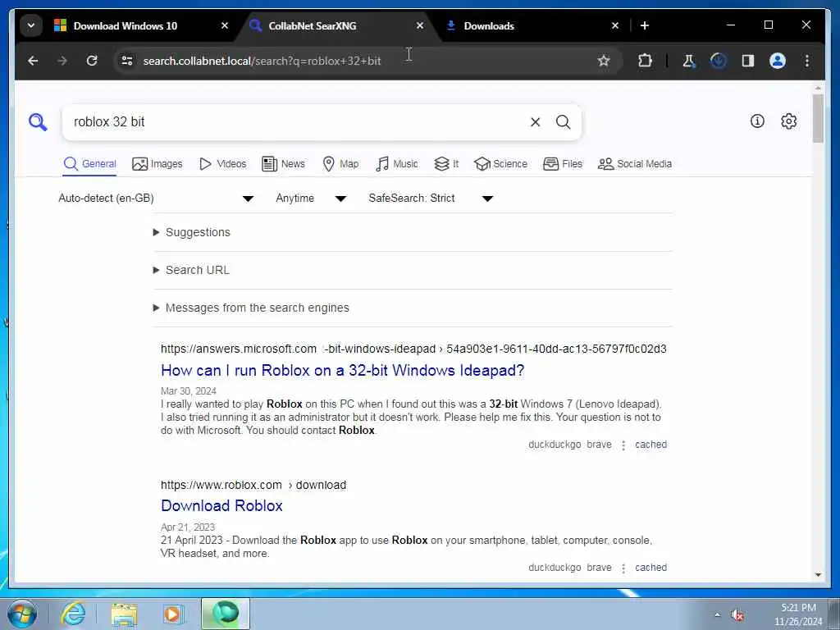The image size is (840, 630).
Task: Reload the current page
Action: coord(92,61)
